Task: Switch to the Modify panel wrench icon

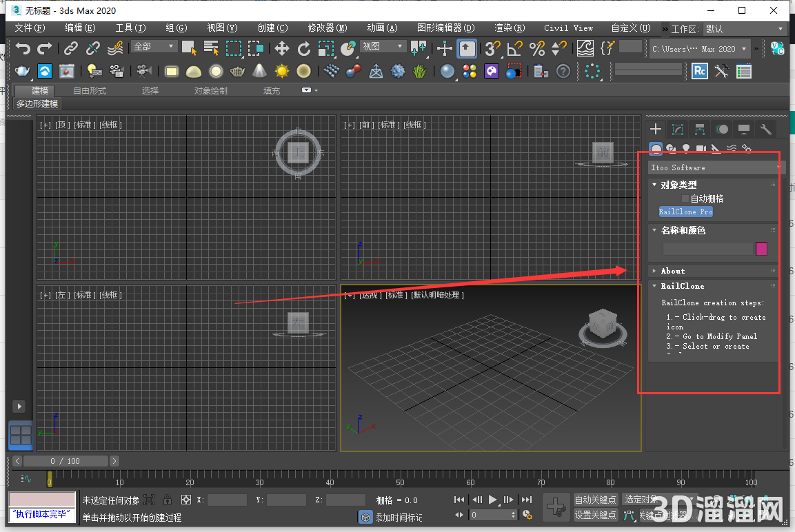Action: click(766, 128)
